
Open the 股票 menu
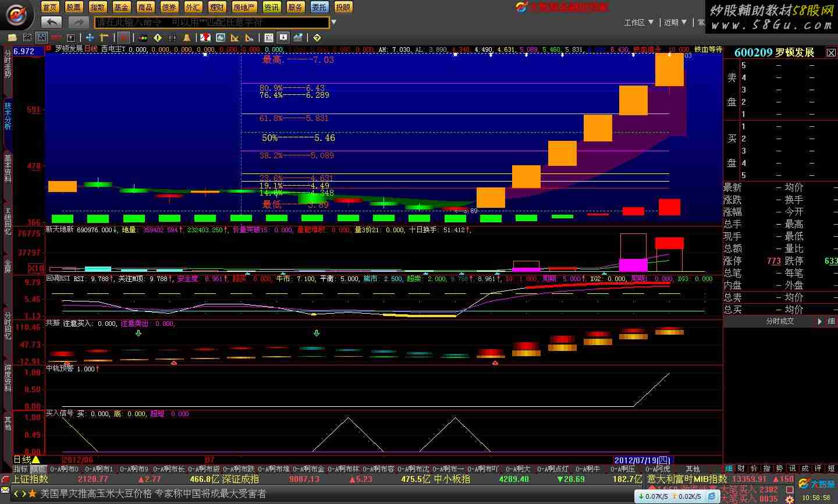point(74,7)
